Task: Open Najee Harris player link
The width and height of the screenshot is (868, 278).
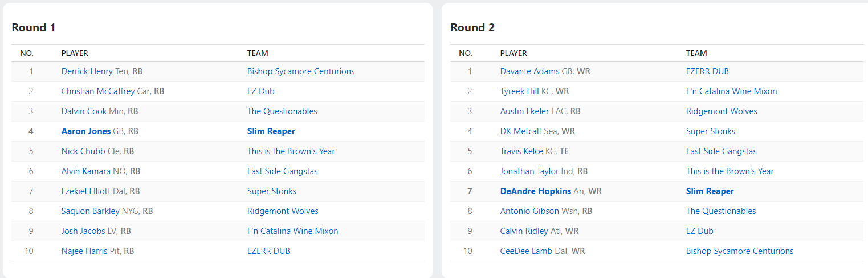Action: (84, 251)
